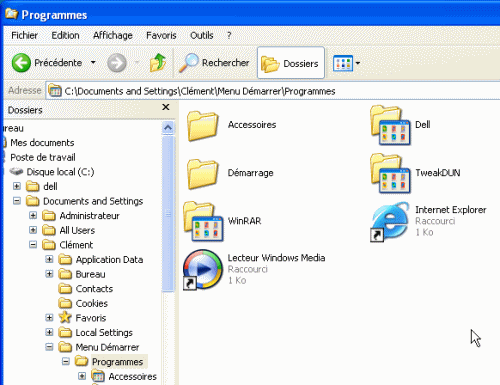The width and height of the screenshot is (500, 385).
Task: Click the Lecteur Windows Media name
Action: [x=276, y=258]
